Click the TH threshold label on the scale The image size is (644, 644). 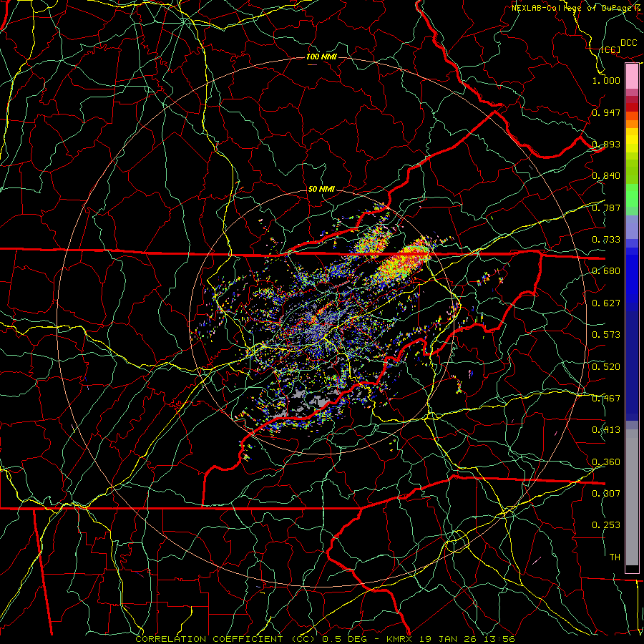tap(615, 557)
